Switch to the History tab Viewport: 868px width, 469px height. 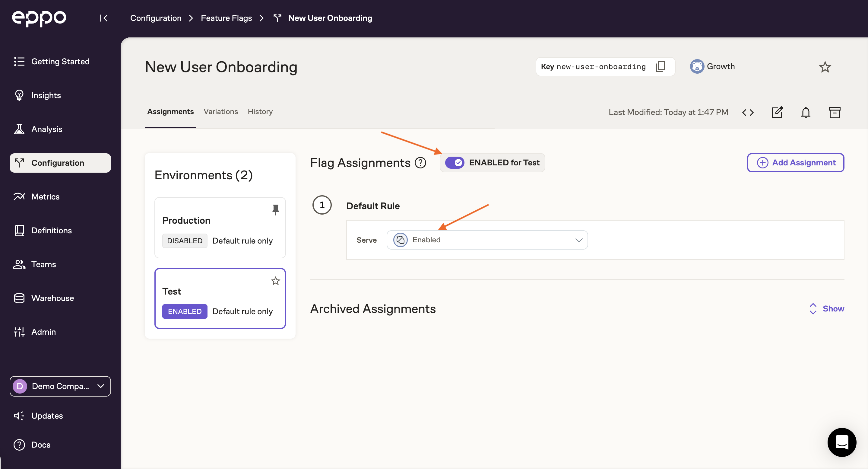pyautogui.click(x=260, y=111)
